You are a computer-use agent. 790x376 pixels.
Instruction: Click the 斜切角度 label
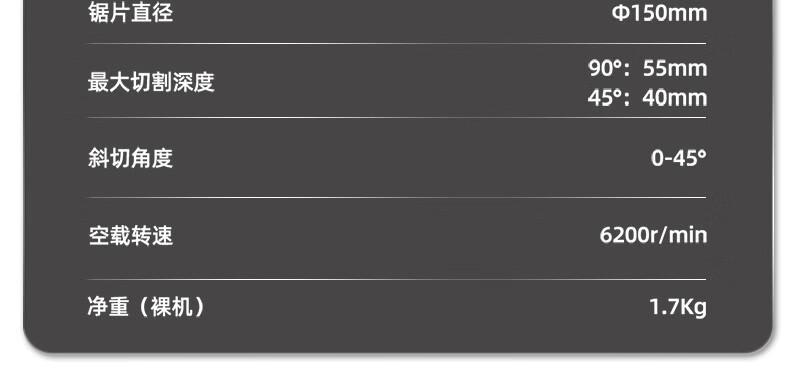coord(130,158)
